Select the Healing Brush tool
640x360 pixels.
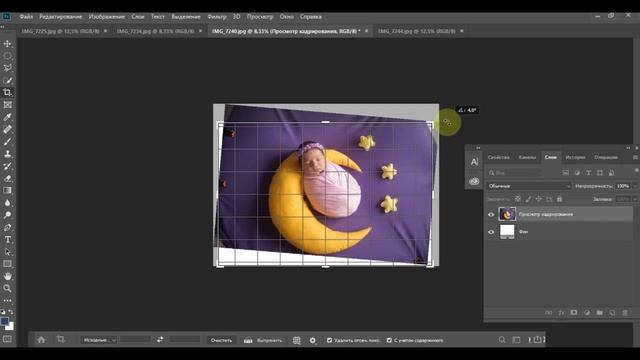tap(7, 129)
